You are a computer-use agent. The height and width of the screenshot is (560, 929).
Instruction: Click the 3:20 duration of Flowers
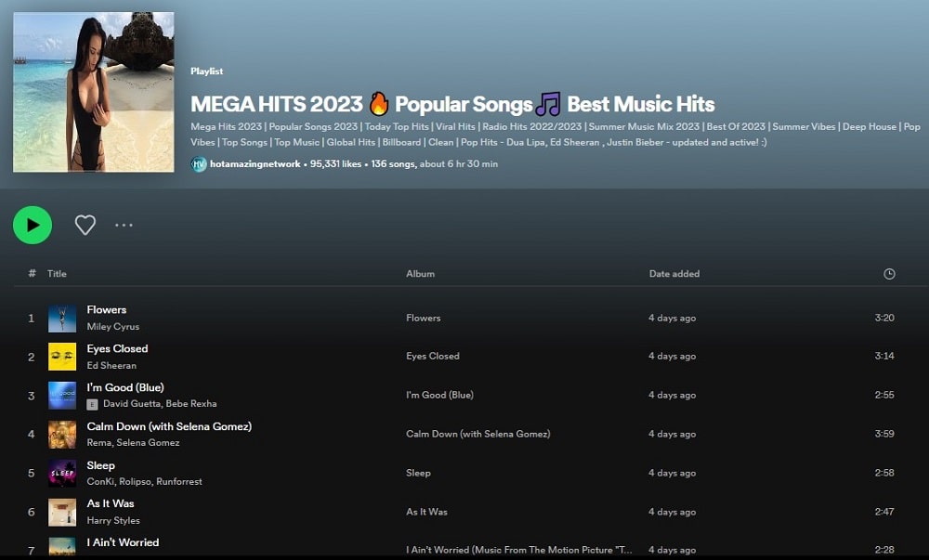coord(884,318)
